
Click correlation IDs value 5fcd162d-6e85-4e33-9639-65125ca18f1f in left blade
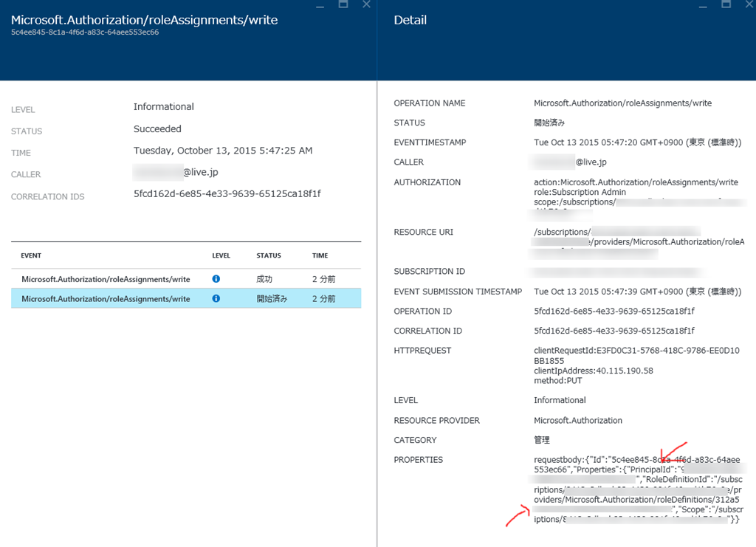[227, 193]
